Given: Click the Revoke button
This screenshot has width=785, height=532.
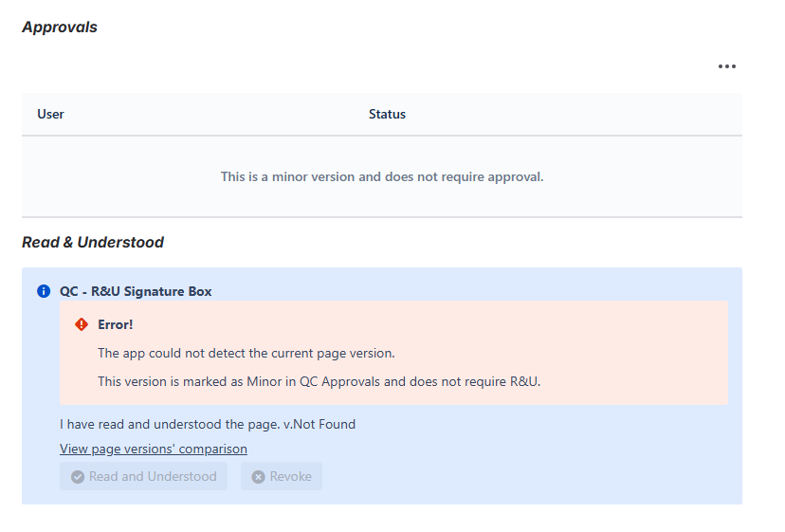Looking at the screenshot, I should click(x=282, y=476).
